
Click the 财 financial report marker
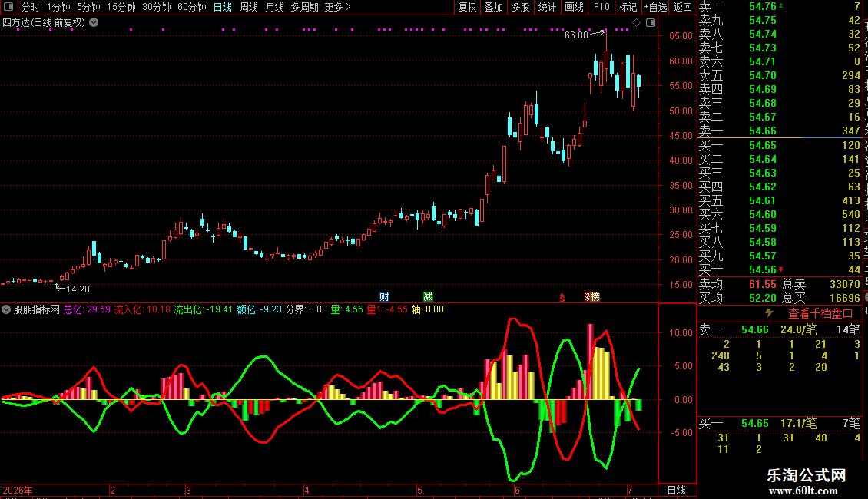(384, 297)
